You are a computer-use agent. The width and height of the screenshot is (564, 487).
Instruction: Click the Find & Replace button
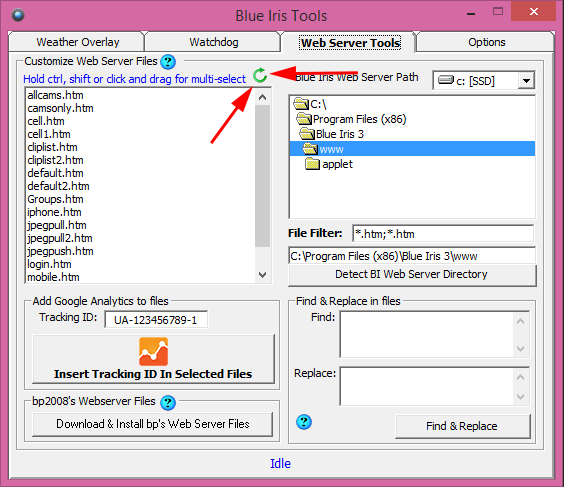[462, 426]
